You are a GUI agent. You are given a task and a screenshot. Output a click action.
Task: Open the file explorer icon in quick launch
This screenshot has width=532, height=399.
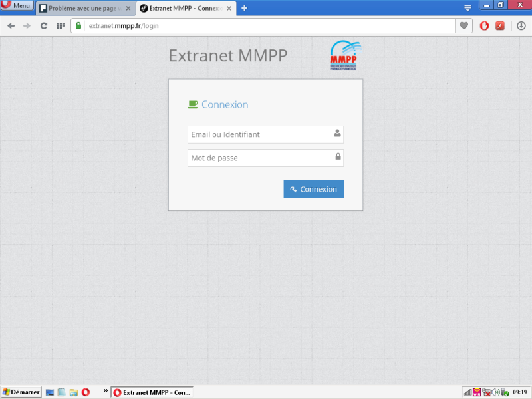pyautogui.click(x=74, y=392)
